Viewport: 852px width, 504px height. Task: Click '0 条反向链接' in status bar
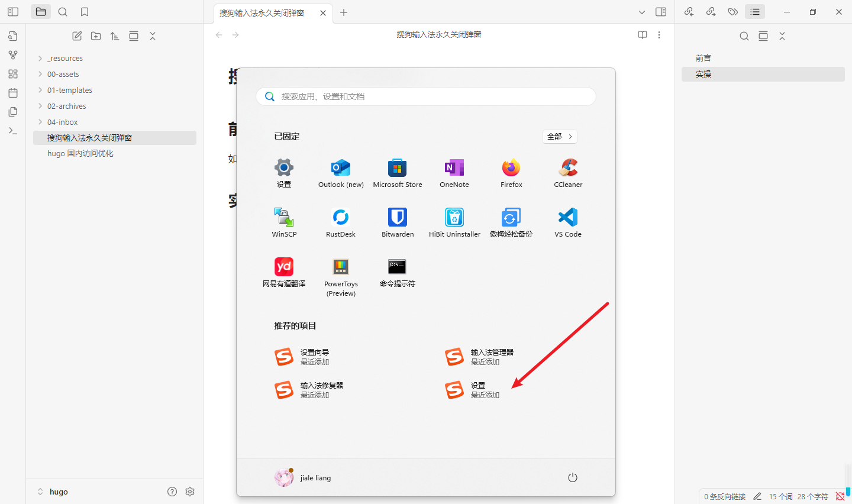725,496
